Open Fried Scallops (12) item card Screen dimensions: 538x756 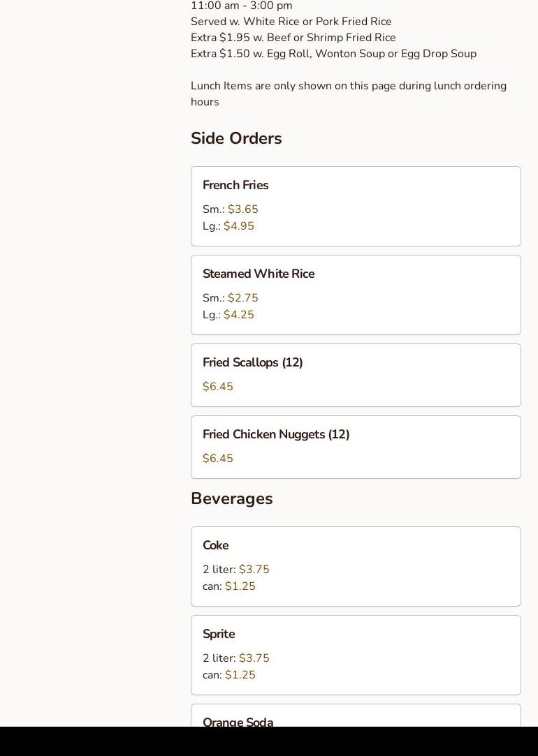coord(252,362)
